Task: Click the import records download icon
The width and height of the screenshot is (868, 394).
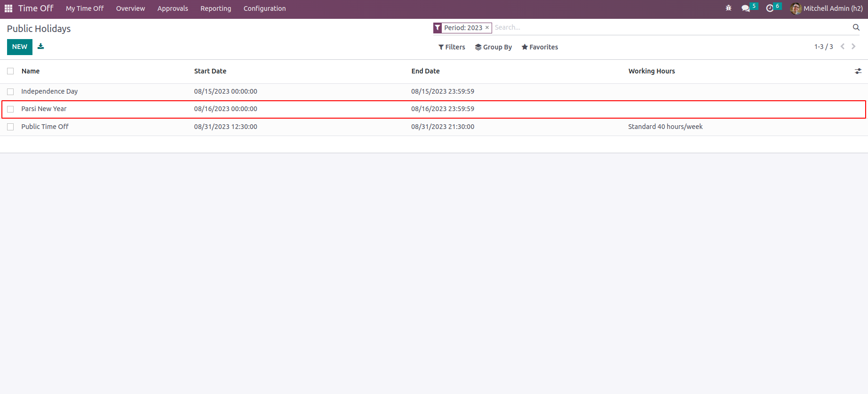Action: coord(41,46)
